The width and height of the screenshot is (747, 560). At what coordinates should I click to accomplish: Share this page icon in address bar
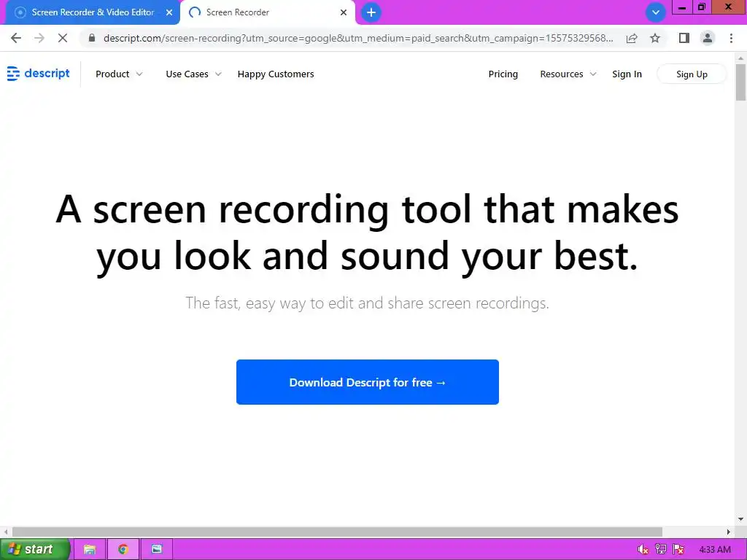(x=632, y=38)
